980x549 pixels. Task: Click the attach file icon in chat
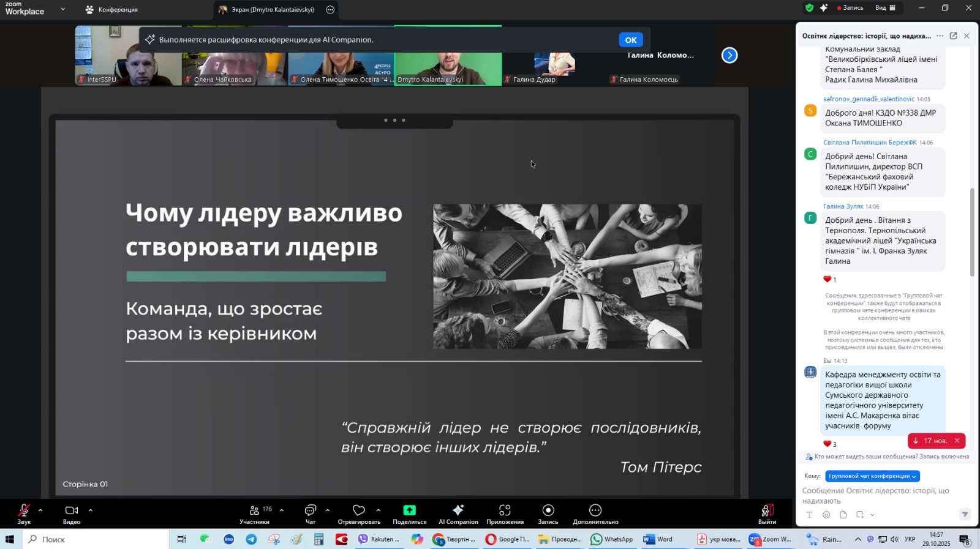point(843,515)
